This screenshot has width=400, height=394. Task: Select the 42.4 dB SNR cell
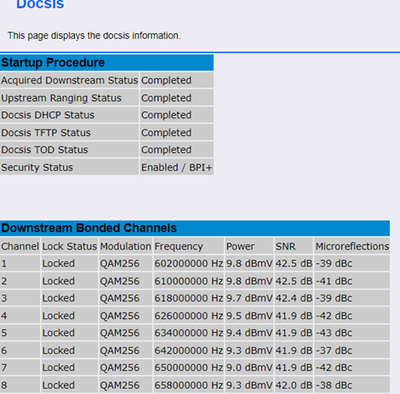294,298
